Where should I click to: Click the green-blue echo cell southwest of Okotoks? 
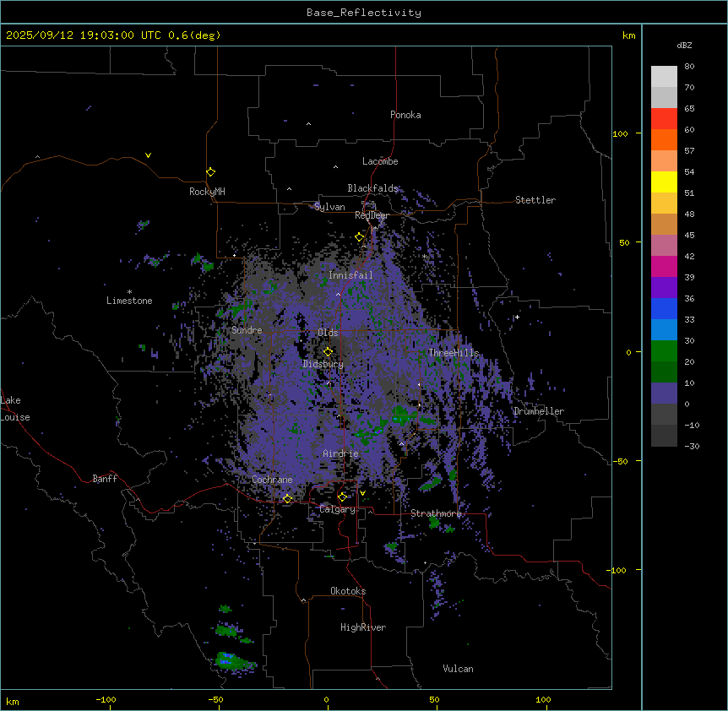235,661
